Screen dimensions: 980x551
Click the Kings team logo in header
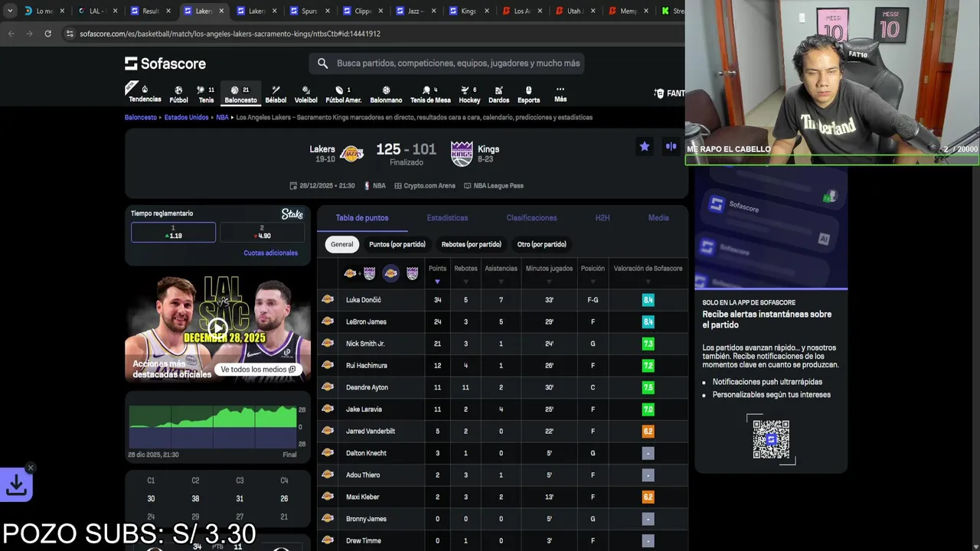462,153
